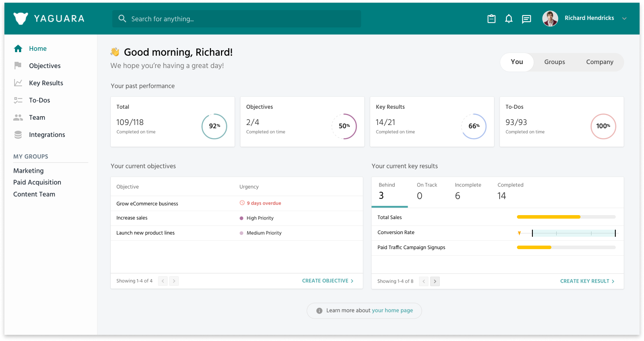Click the Team people icon
The height and width of the screenshot is (341, 644).
pos(18,117)
